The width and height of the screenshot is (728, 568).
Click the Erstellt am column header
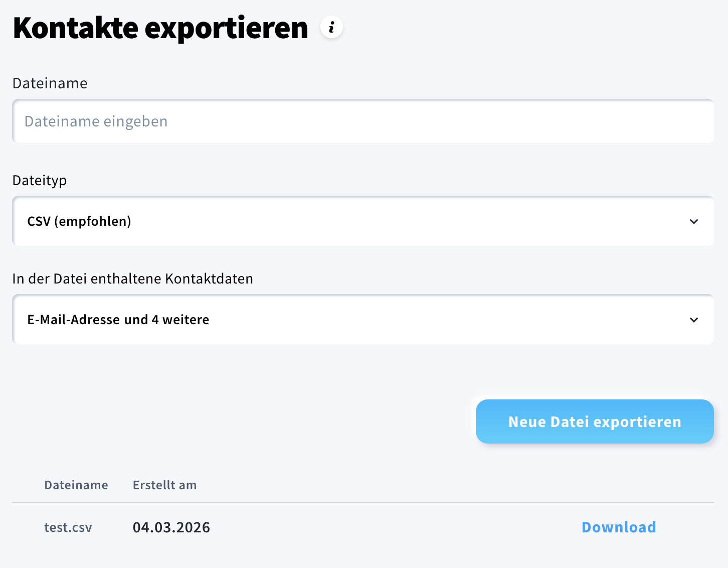pyautogui.click(x=164, y=485)
